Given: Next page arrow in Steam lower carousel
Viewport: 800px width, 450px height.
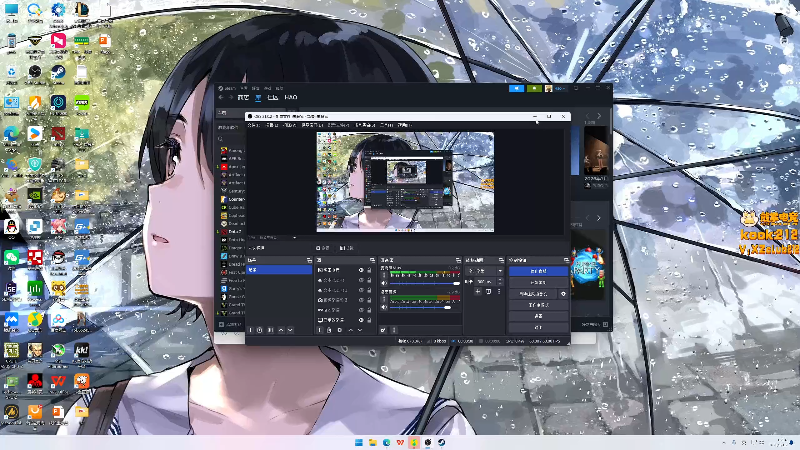Looking at the screenshot, I should 599,218.
